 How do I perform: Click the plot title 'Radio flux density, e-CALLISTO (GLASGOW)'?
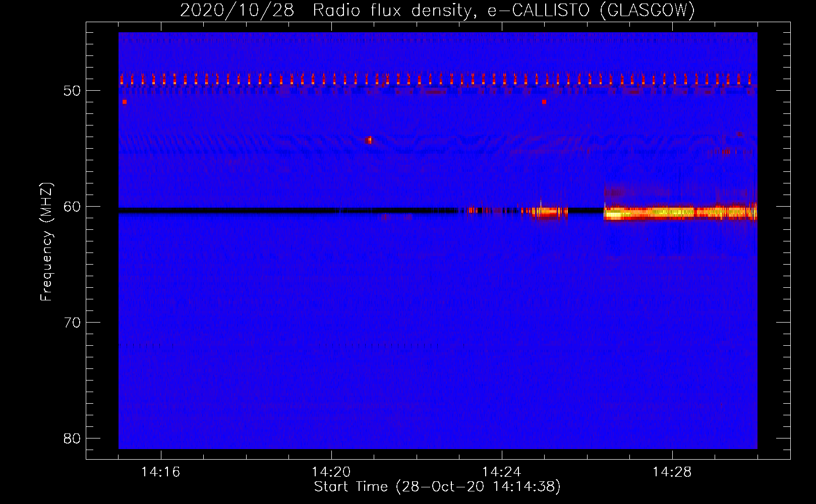coord(504,10)
